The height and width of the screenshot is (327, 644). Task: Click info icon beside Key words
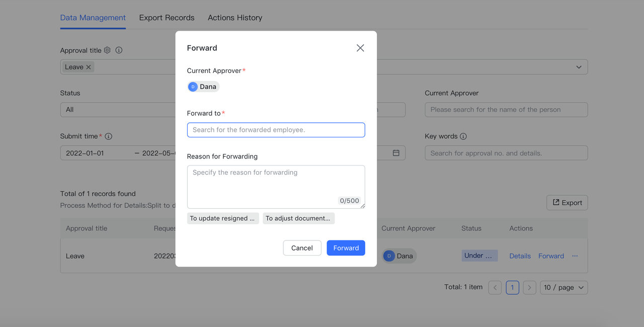pyautogui.click(x=463, y=136)
